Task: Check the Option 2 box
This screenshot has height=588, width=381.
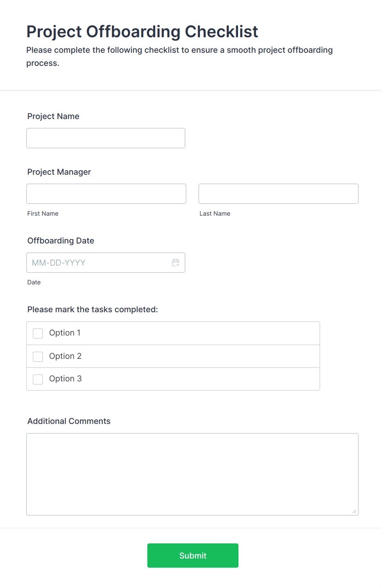Action: tap(38, 356)
